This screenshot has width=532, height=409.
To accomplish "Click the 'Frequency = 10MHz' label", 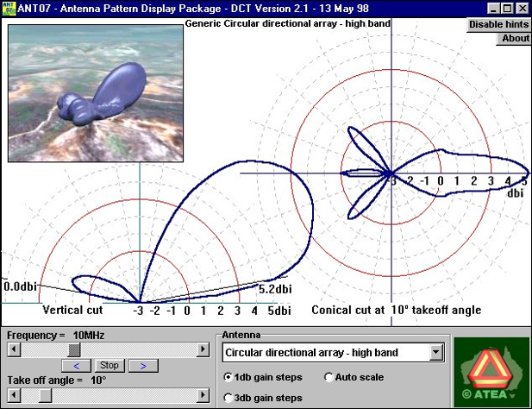I will [56, 336].
